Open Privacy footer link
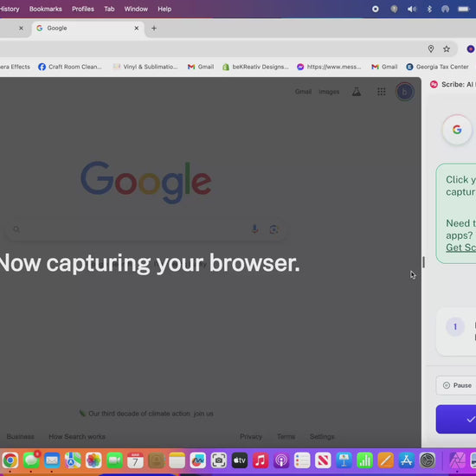Viewport: 476px width, 476px height. pos(251,436)
